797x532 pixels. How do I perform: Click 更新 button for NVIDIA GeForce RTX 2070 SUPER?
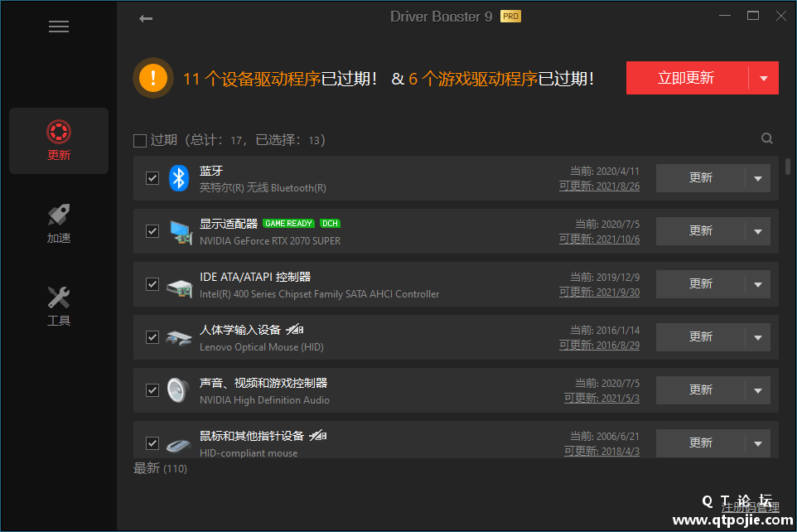[700, 231]
